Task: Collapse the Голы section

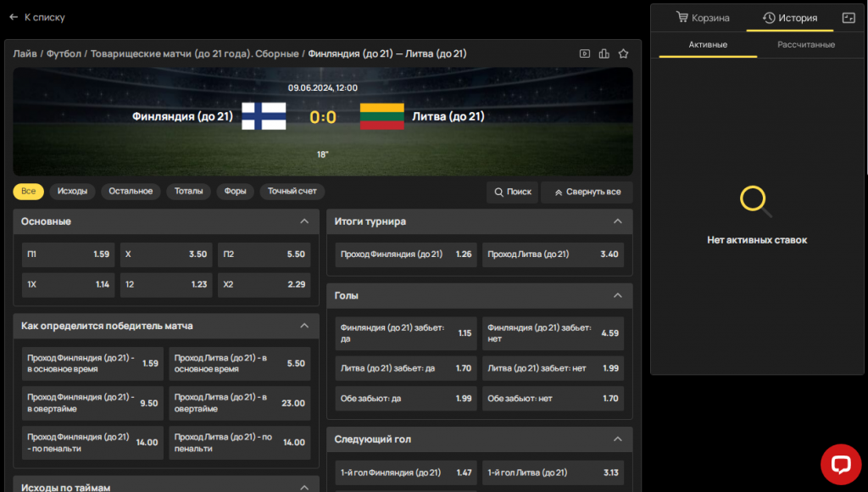Action: (x=618, y=295)
